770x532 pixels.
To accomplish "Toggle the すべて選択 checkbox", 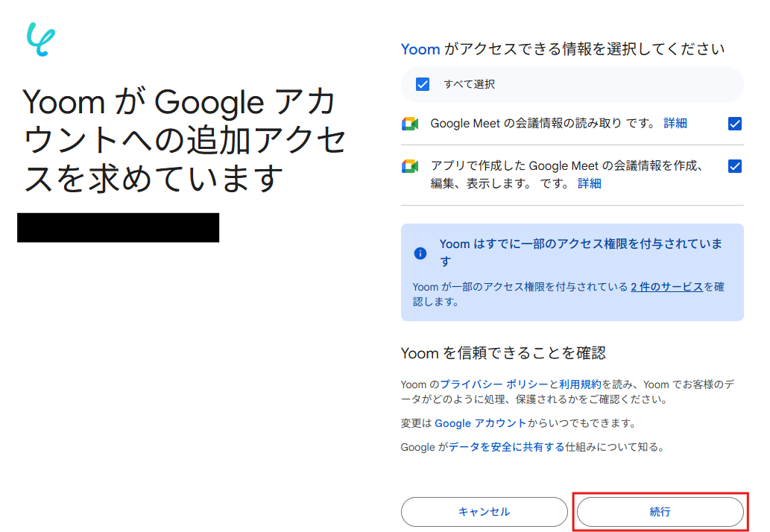I will (x=423, y=84).
